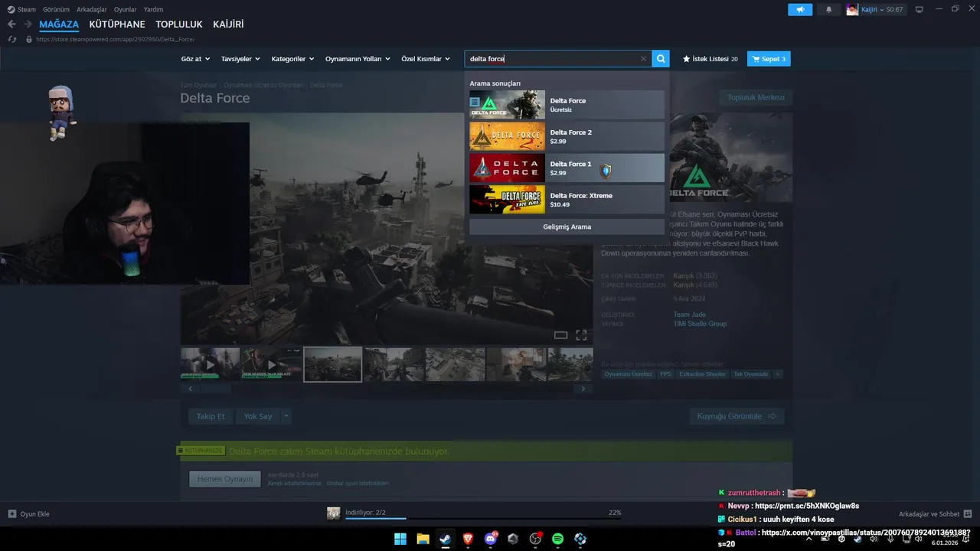Screen dimensions: 980x551
Task: Click the Takip Et button
Action: point(211,416)
